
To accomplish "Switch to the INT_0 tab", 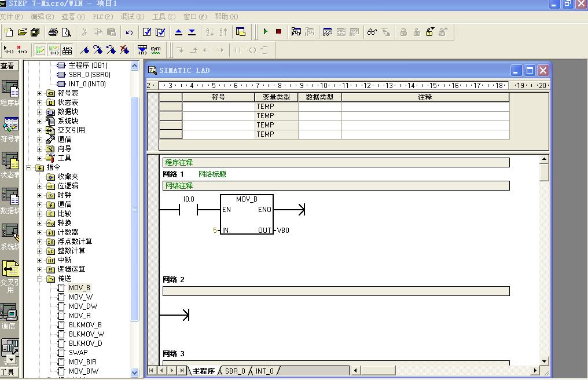I will (x=264, y=371).
